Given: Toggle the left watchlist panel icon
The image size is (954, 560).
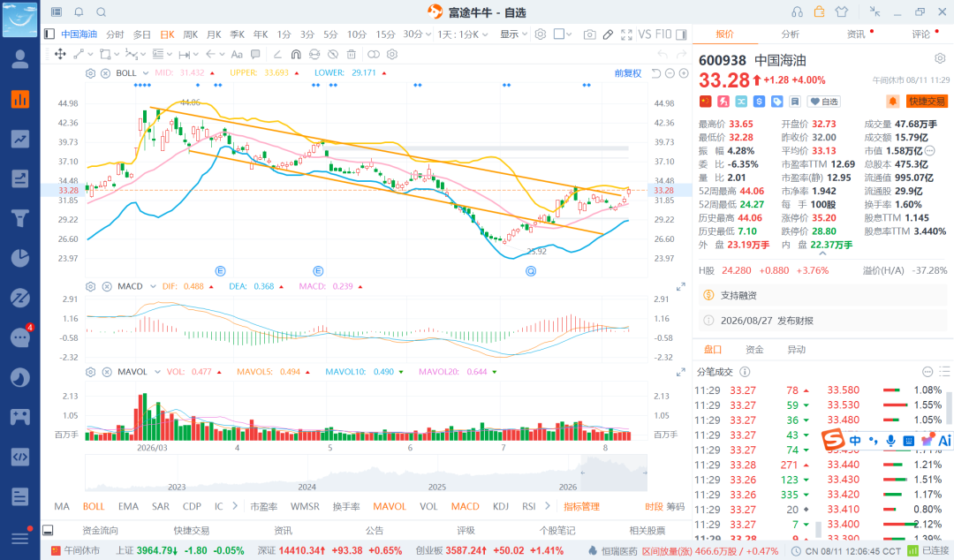Looking at the screenshot, I should (x=49, y=34).
